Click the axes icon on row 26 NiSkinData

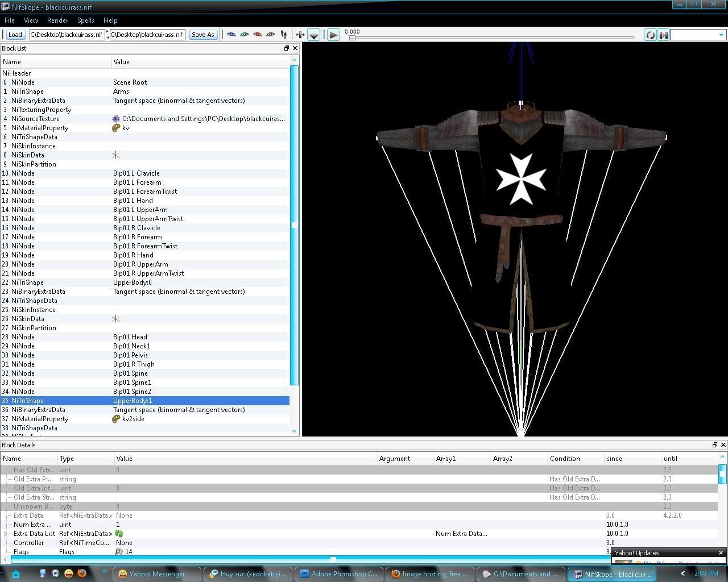click(116, 319)
